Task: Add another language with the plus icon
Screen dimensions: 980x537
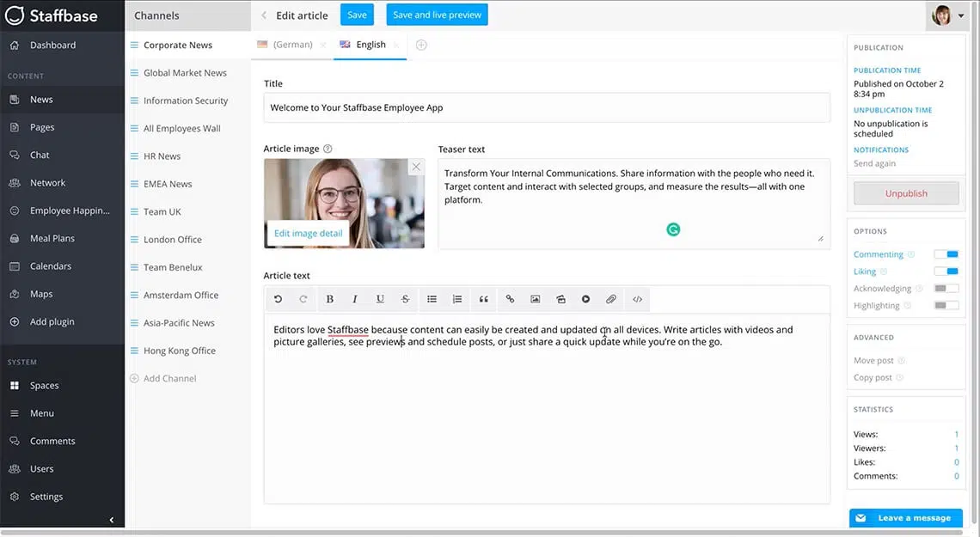Action: coord(421,45)
